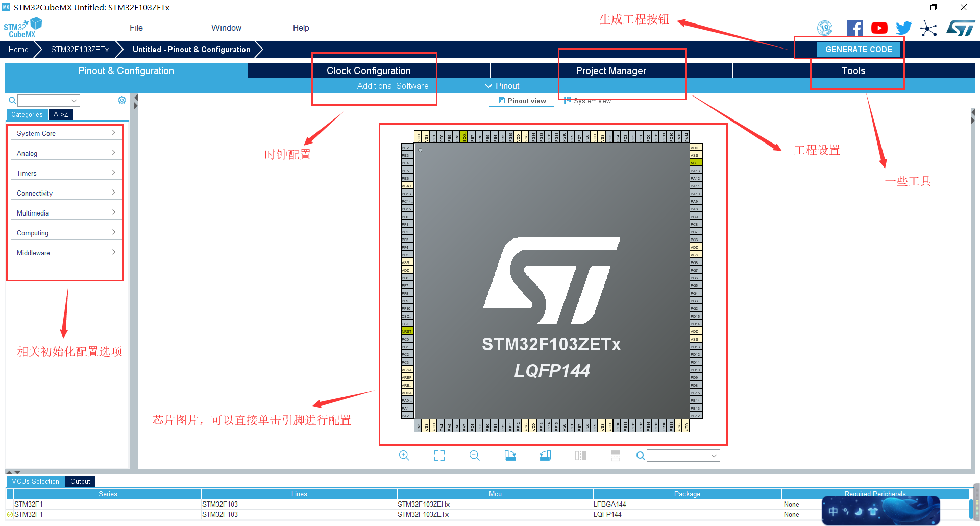
Task: Expand the Middleware category
Action: point(66,253)
